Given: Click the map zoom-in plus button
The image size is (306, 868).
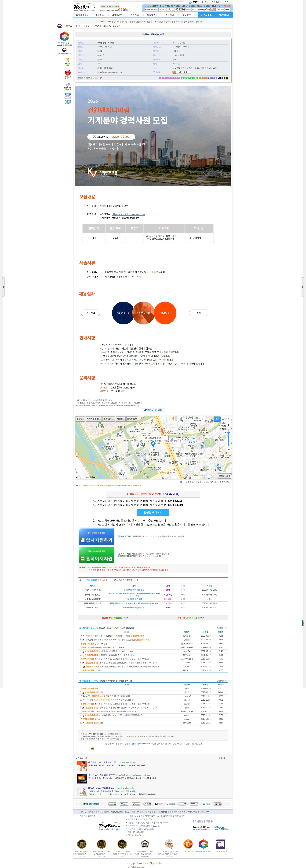Looking at the screenshot, I should click(x=228, y=425).
